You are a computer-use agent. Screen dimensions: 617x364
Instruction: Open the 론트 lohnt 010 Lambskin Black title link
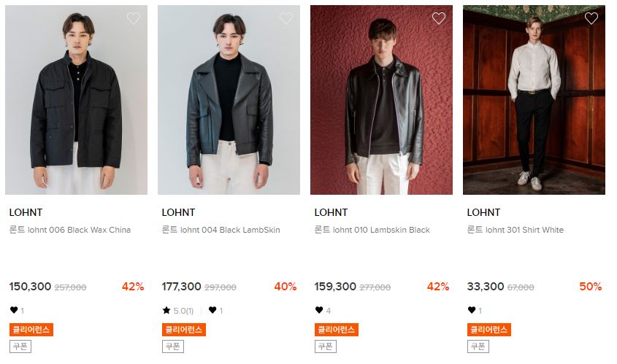tap(372, 230)
